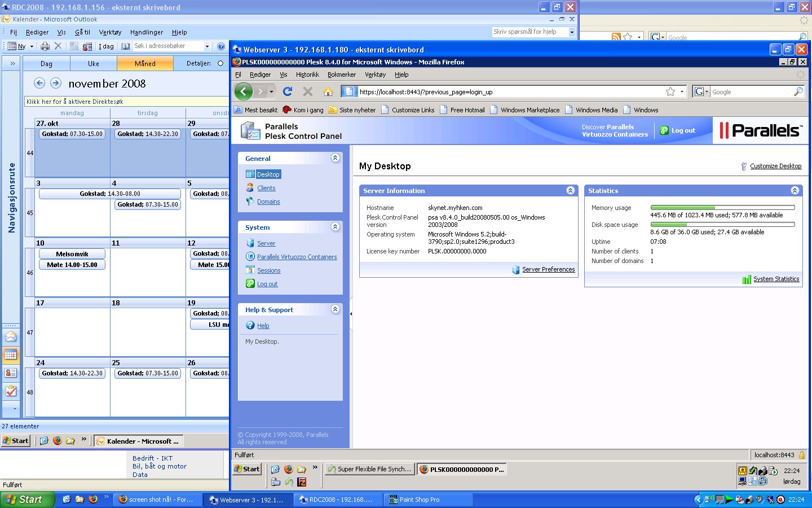Open the search engine picker dropdown
Viewport: 812px width, 508px height.
click(x=707, y=91)
